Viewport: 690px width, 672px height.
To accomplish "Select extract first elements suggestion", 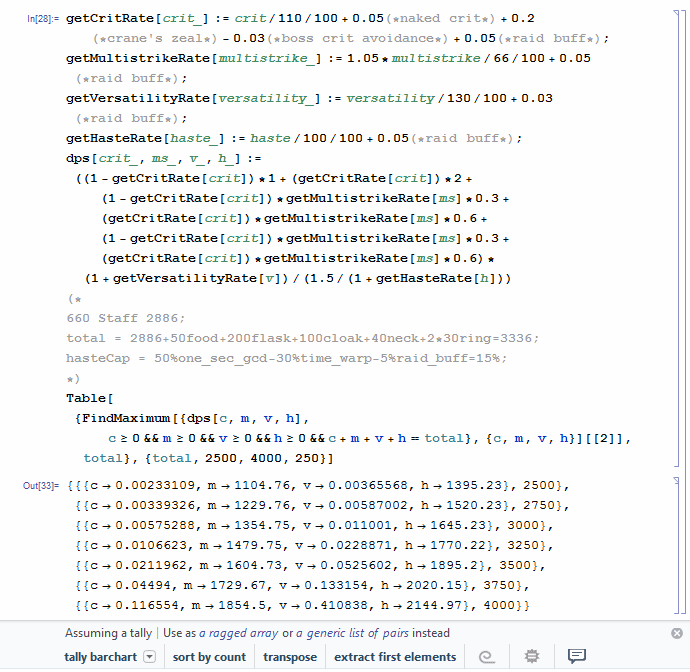I will (395, 657).
